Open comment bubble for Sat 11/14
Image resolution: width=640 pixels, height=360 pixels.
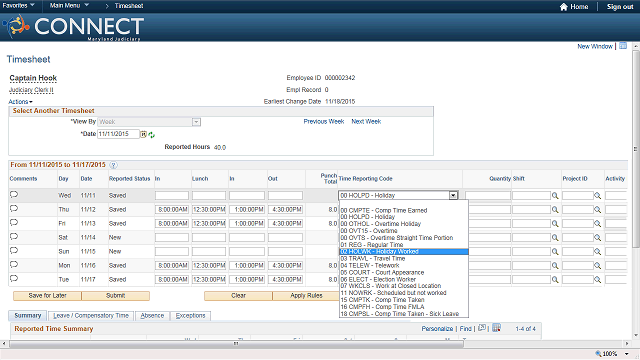tap(14, 236)
